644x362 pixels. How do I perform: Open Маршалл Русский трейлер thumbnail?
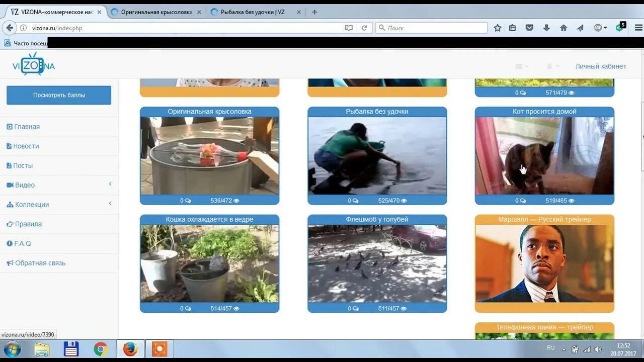[544, 263]
